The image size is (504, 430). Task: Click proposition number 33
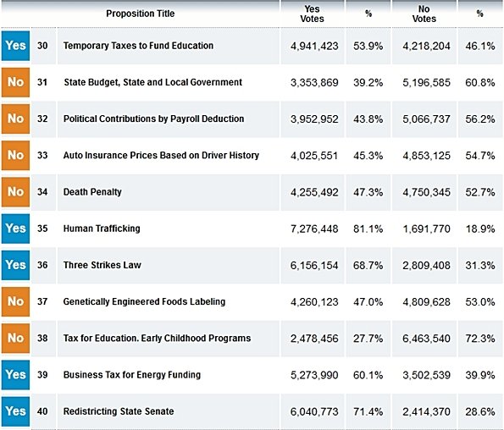[x=42, y=156]
